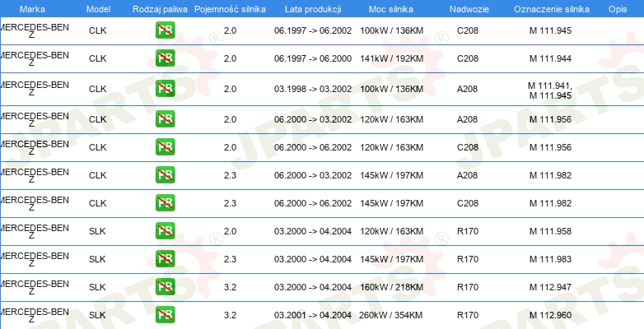This screenshot has width=644, height=329.
Task: Select the engine code M 111.983
Action: (x=550, y=259)
